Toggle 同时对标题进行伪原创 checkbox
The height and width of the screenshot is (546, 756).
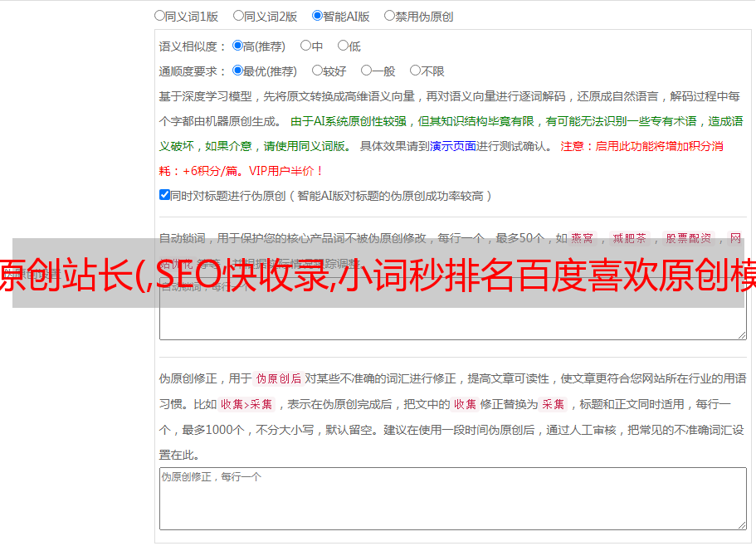tap(164, 195)
